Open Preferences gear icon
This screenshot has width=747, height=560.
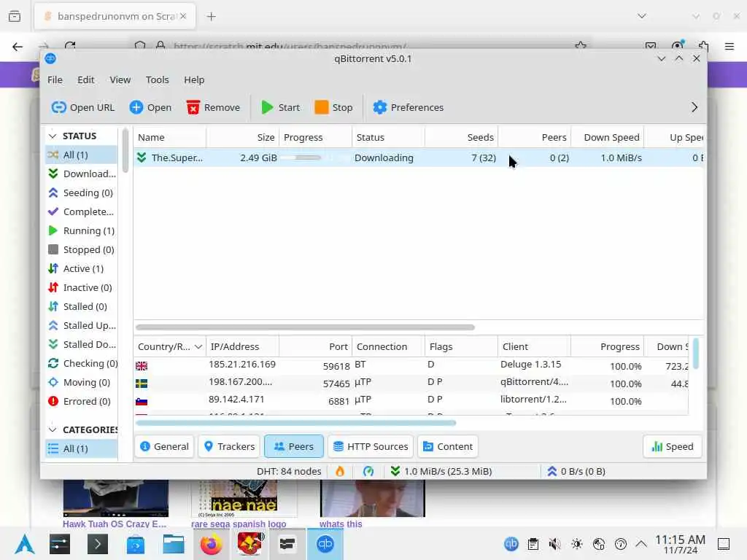point(379,108)
